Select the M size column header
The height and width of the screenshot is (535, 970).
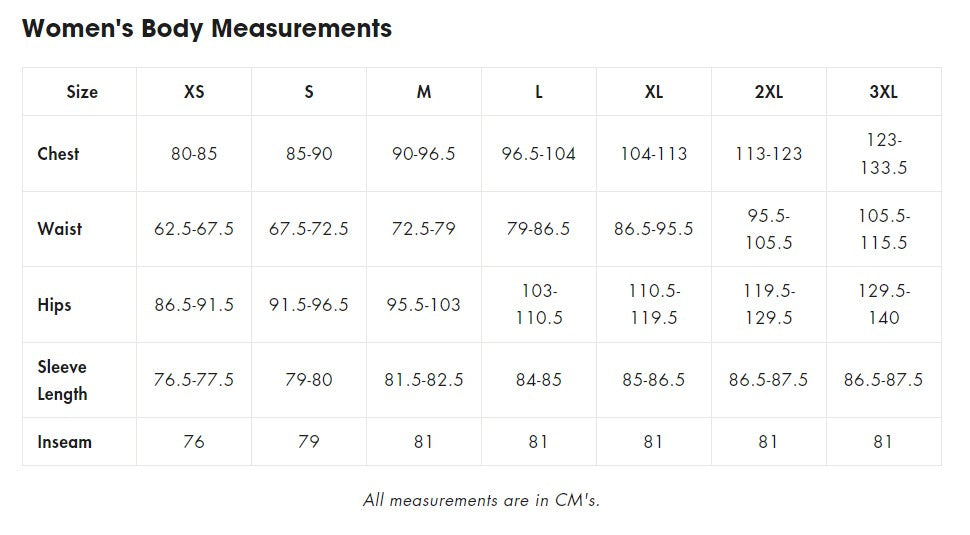point(424,92)
